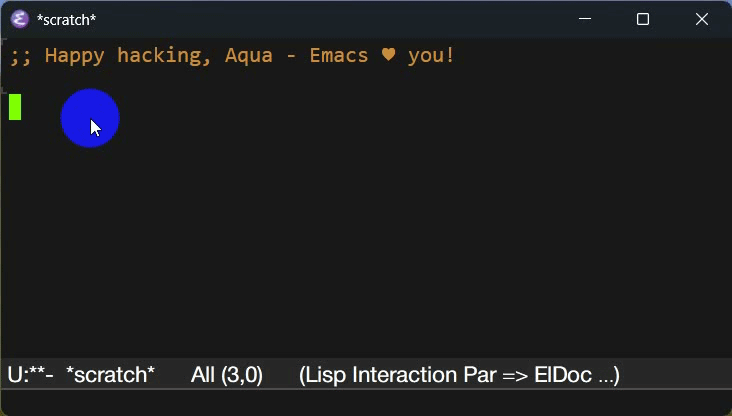Click the *scratch* title in the title bar
This screenshot has height=416, width=732.
[x=66, y=20]
